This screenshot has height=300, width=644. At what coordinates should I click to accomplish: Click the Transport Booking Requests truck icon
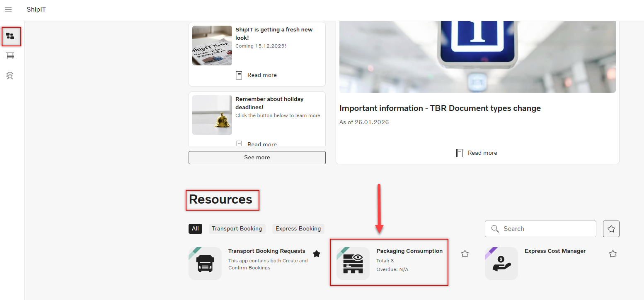[x=205, y=264]
